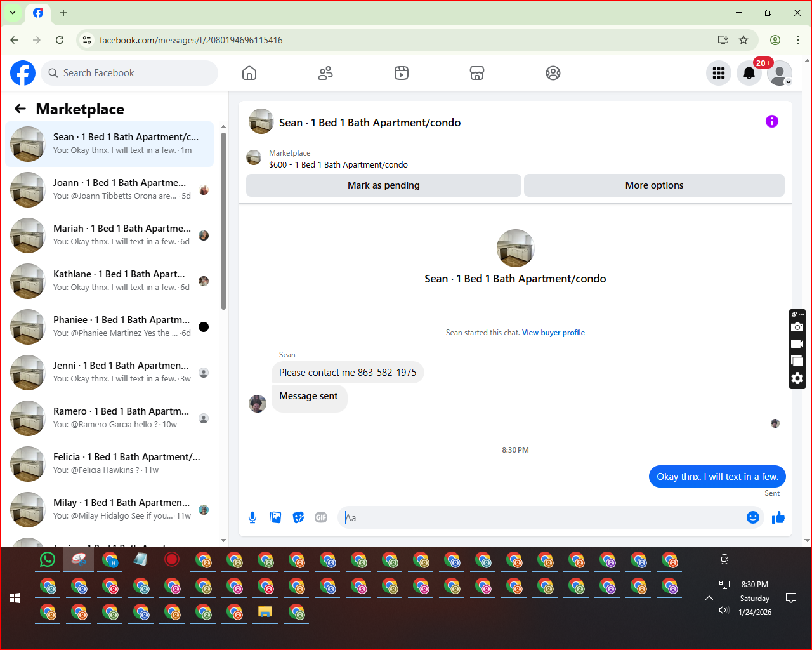This screenshot has height=650, width=812.
Task: Show hidden system tray icons chevron
Action: point(709,598)
